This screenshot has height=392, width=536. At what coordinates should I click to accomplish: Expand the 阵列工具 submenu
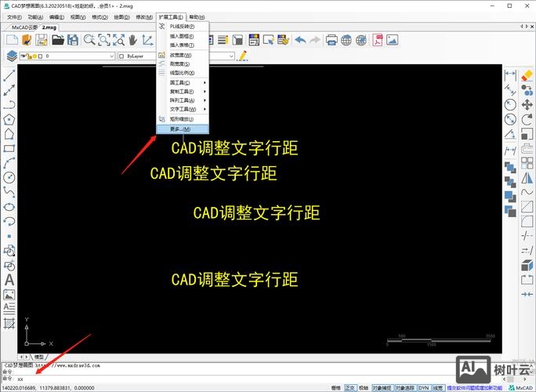(x=183, y=100)
